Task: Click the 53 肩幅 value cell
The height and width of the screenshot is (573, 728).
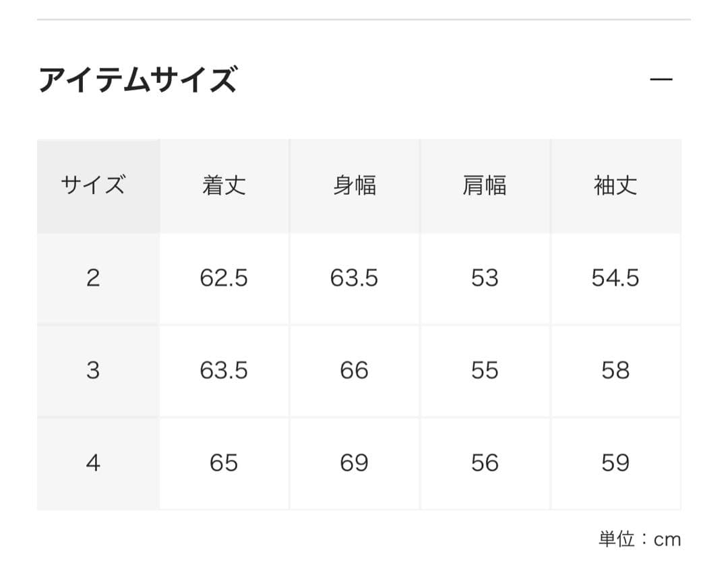Action: pyautogui.click(x=485, y=278)
